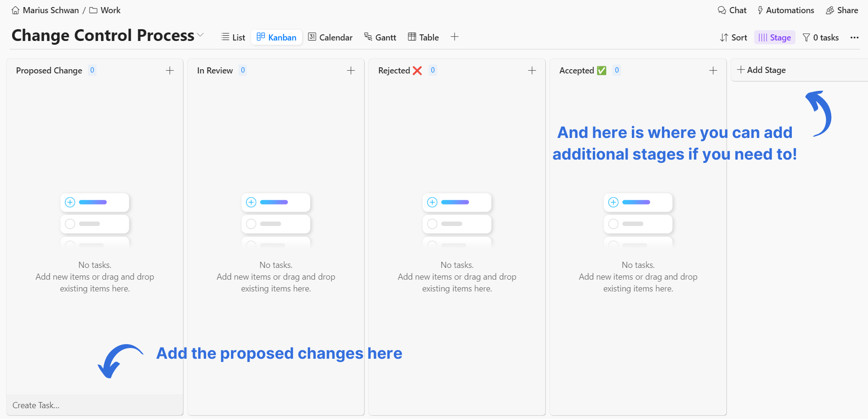Open Automations
This screenshot has width=868, height=419.
(786, 10)
